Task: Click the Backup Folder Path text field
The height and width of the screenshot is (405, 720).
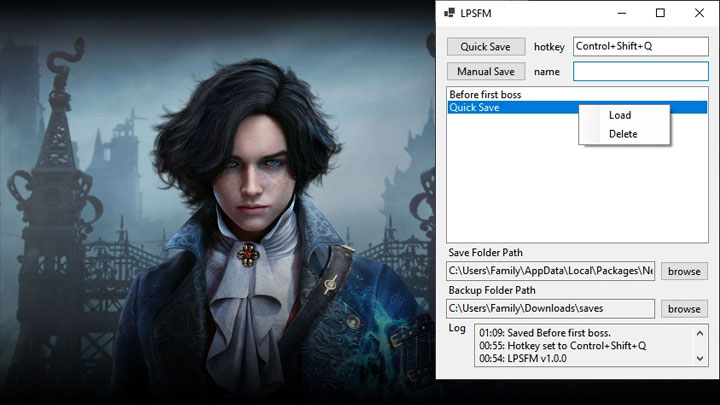Action: click(550, 309)
